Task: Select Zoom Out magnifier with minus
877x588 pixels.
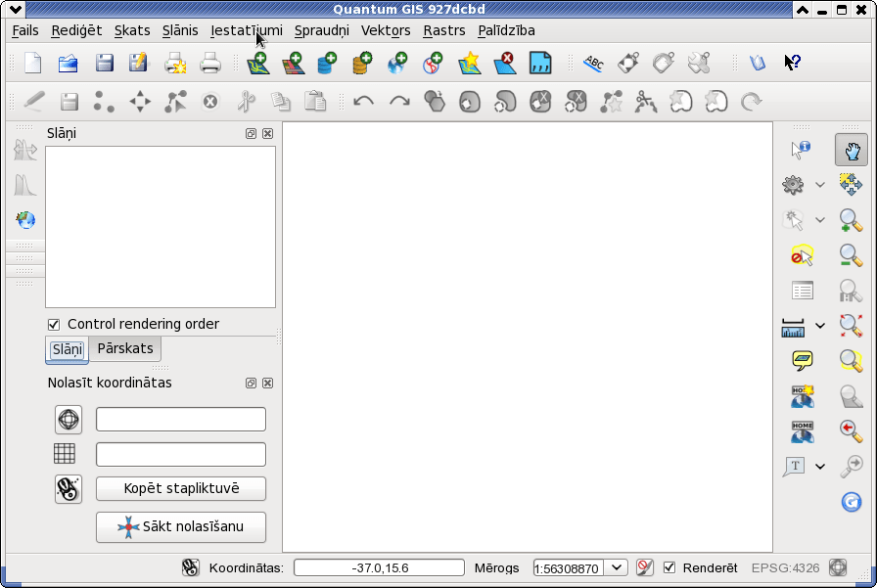Action: (851, 255)
